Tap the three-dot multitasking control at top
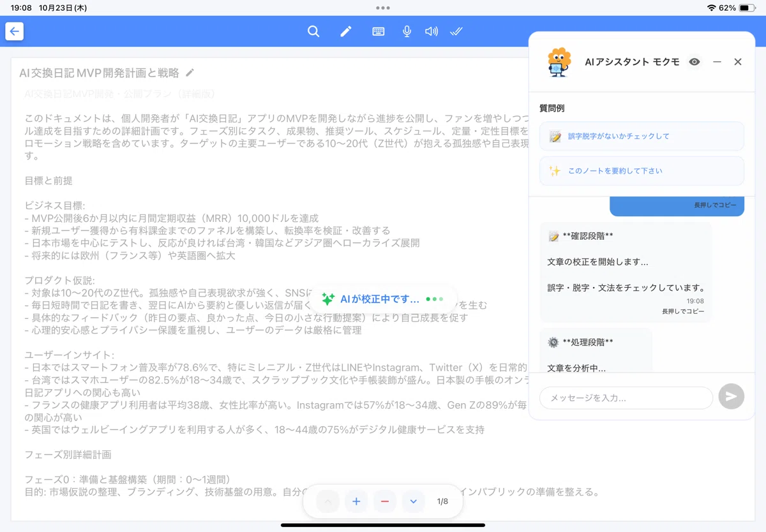The width and height of the screenshot is (766, 532). click(x=383, y=8)
